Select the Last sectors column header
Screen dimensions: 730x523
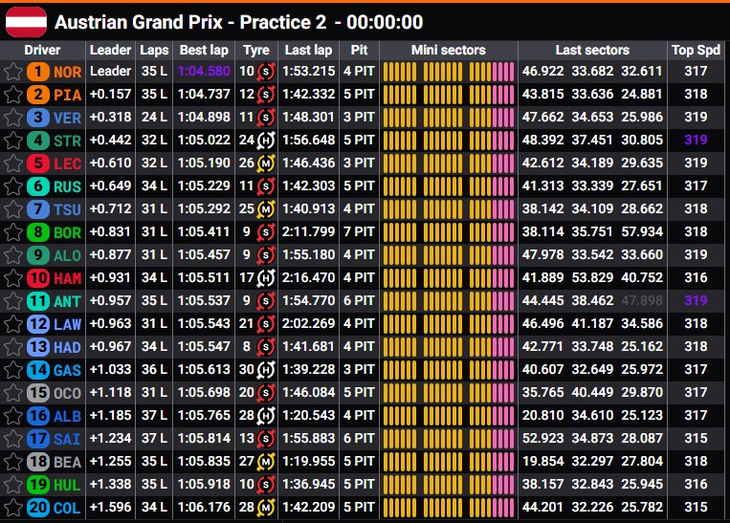[592, 50]
